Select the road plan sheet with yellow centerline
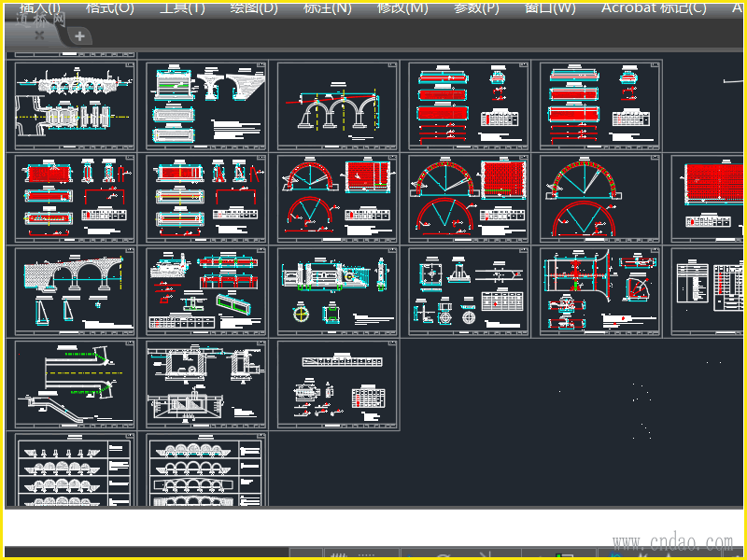The width and height of the screenshot is (747, 560). (x=75, y=385)
